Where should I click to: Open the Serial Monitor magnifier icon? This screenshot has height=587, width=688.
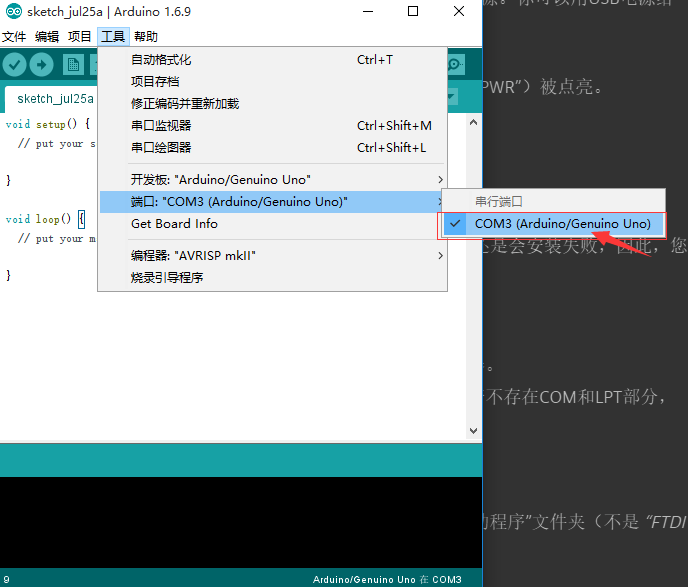pos(455,65)
